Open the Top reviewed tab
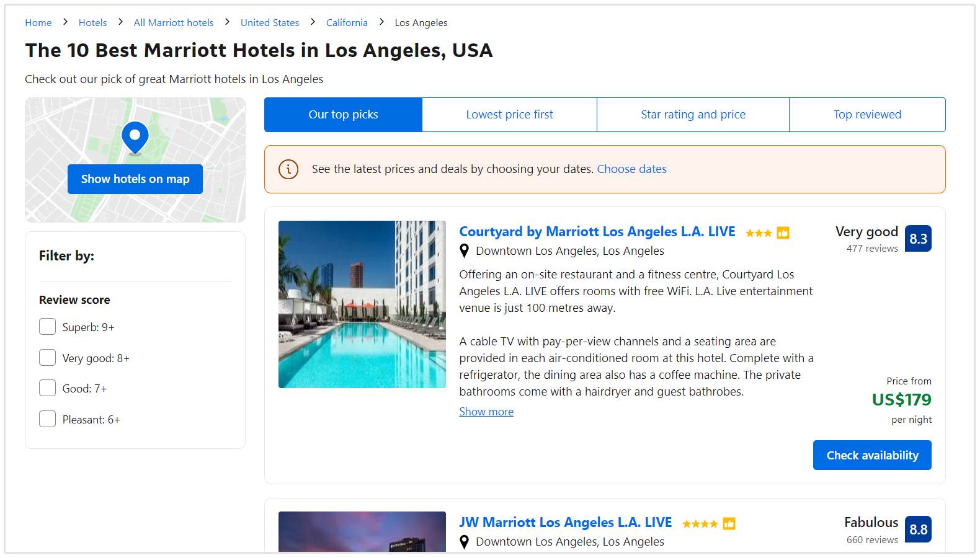 [867, 115]
